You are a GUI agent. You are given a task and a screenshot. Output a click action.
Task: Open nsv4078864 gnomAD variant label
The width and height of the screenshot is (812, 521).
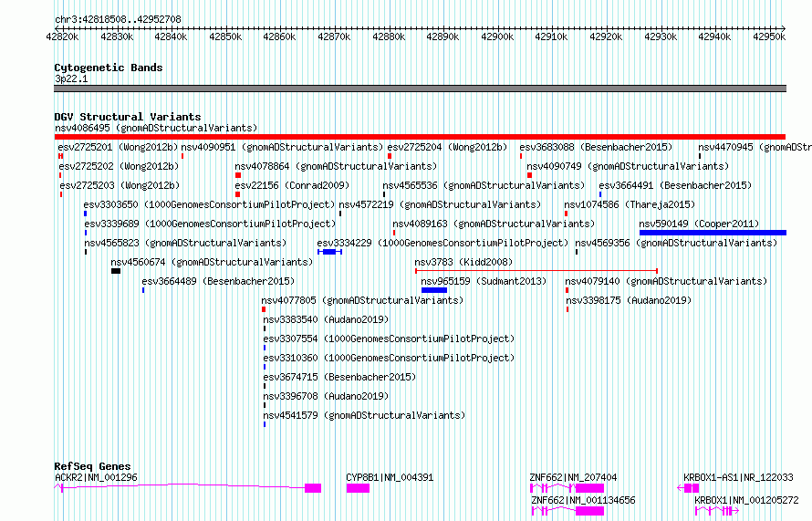click(x=336, y=166)
